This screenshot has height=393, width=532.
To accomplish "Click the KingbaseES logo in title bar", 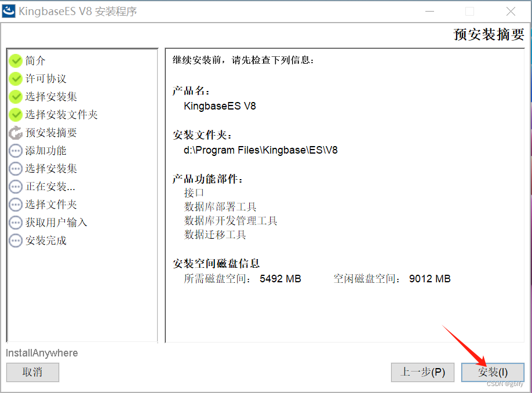I will pos(10,11).
